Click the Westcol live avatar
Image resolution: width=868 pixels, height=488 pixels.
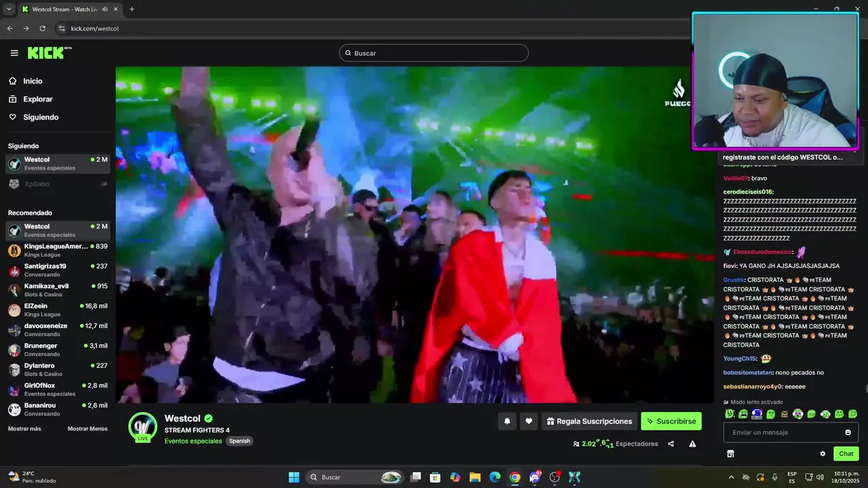142,426
